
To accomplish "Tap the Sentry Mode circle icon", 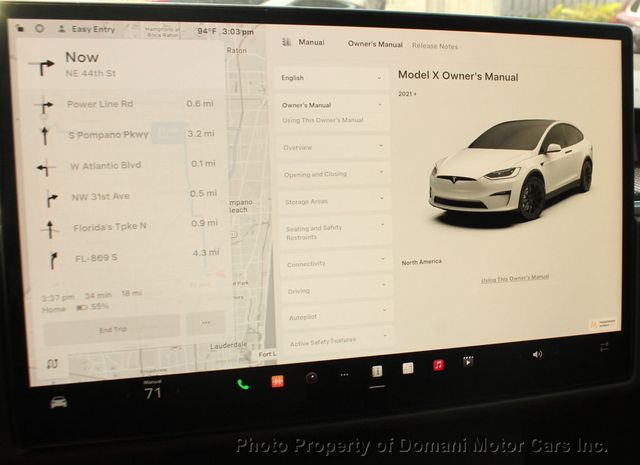I will [39, 28].
